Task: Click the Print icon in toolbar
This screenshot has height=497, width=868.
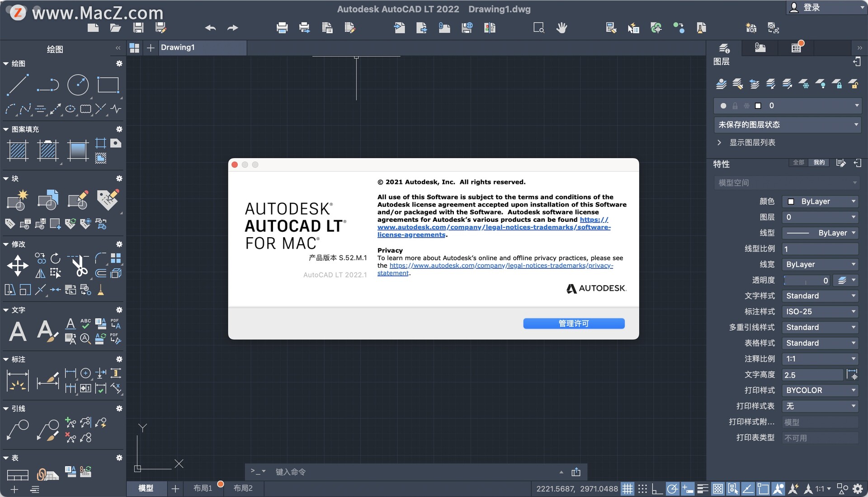Action: [282, 28]
